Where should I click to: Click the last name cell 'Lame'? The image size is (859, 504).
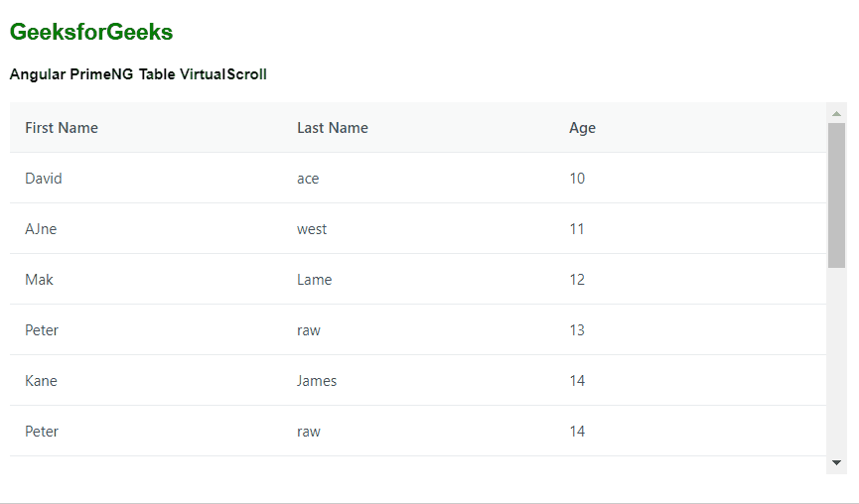(x=315, y=280)
